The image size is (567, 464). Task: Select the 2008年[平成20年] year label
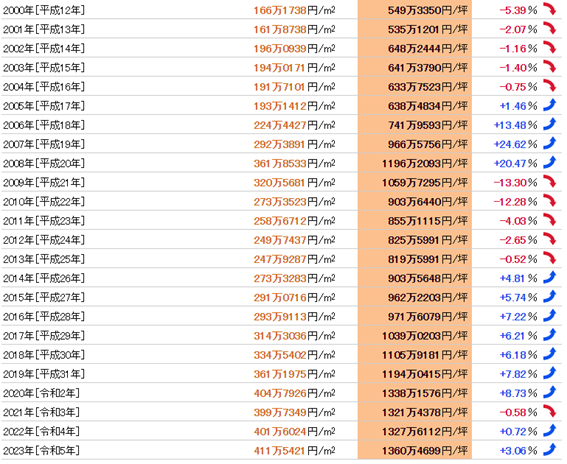(x=44, y=163)
